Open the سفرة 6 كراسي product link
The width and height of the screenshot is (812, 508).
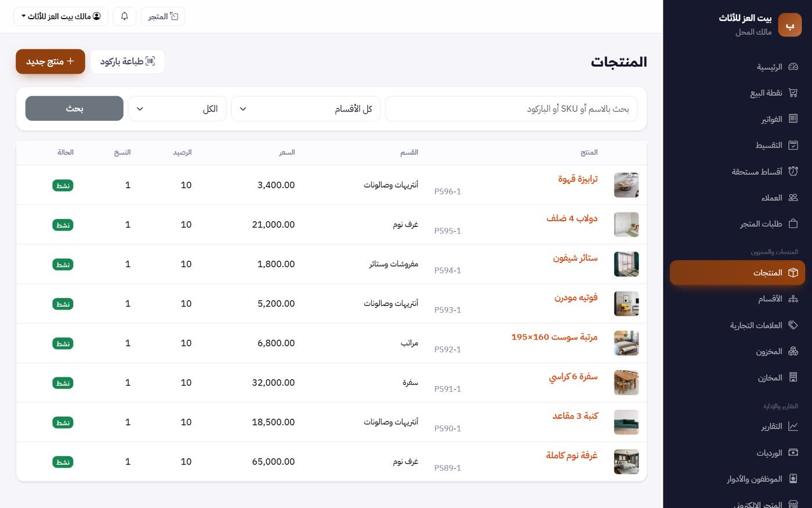tap(573, 376)
